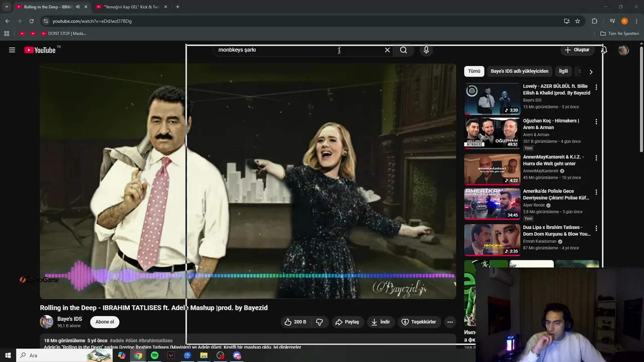This screenshot has width=644, height=362.
Task: Close the "Yemeğini Kap GEL" tab
Action: coord(165,7)
